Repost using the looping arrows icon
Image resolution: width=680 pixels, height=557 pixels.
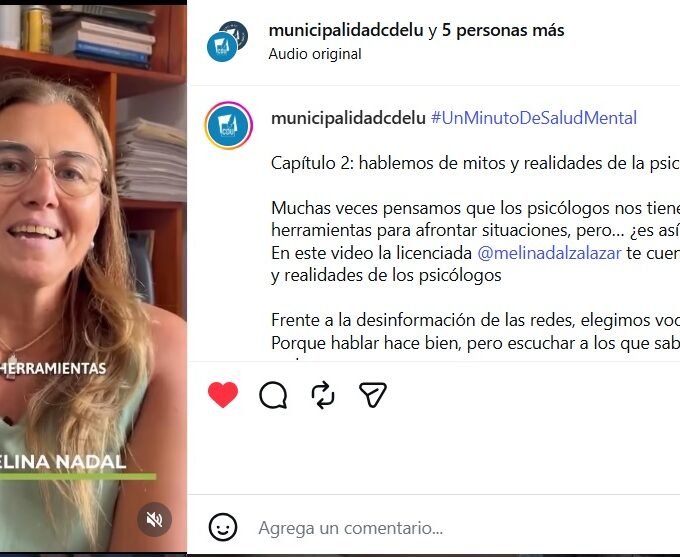tap(323, 395)
